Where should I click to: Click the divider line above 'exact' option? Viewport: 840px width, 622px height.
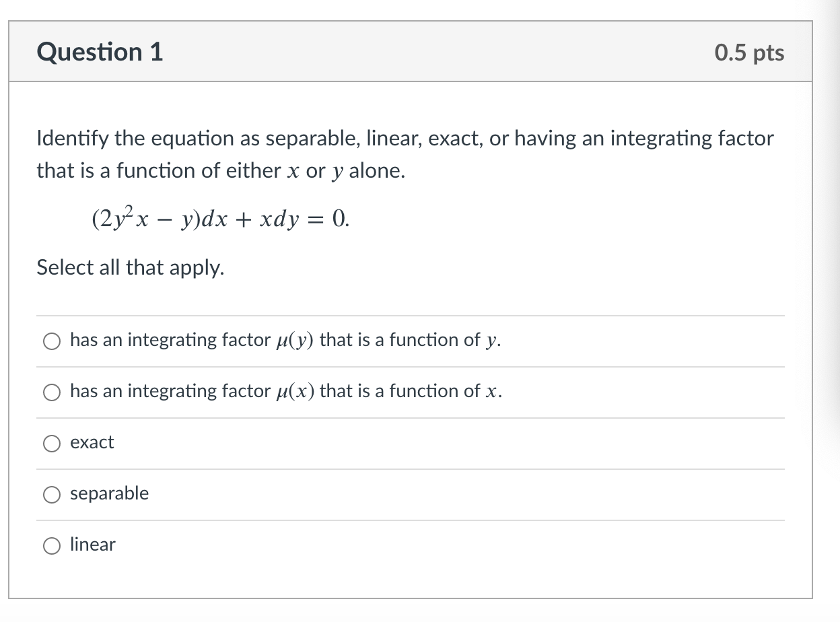click(x=409, y=417)
